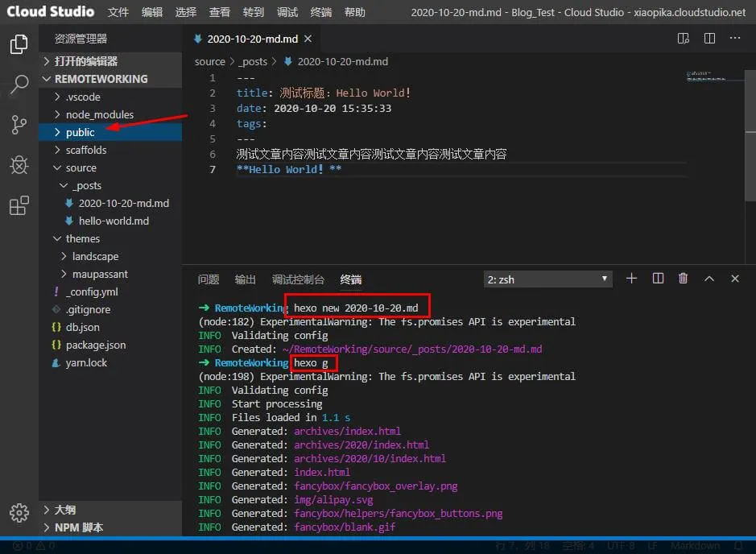Select the 终端 panel tab

click(350, 279)
